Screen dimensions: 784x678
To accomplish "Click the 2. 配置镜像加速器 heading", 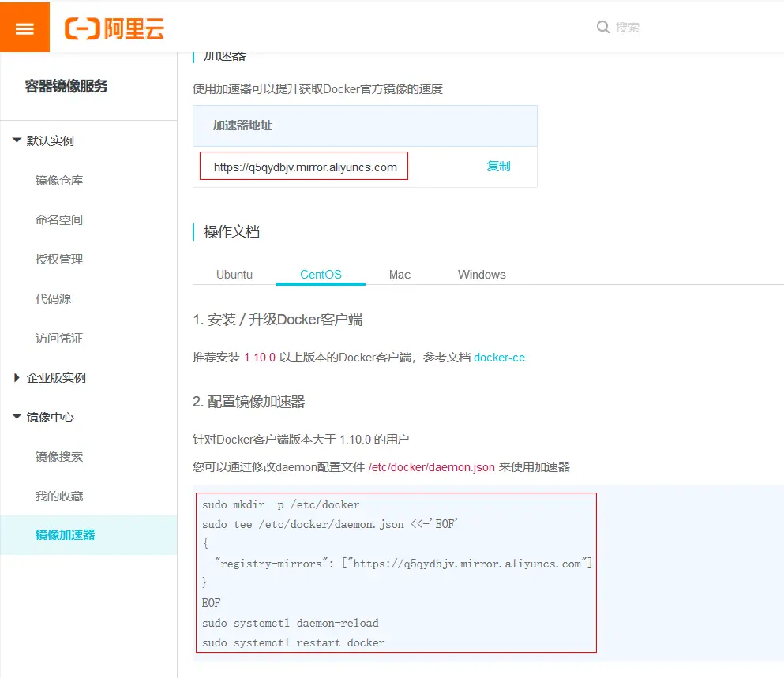I will pyautogui.click(x=249, y=402).
